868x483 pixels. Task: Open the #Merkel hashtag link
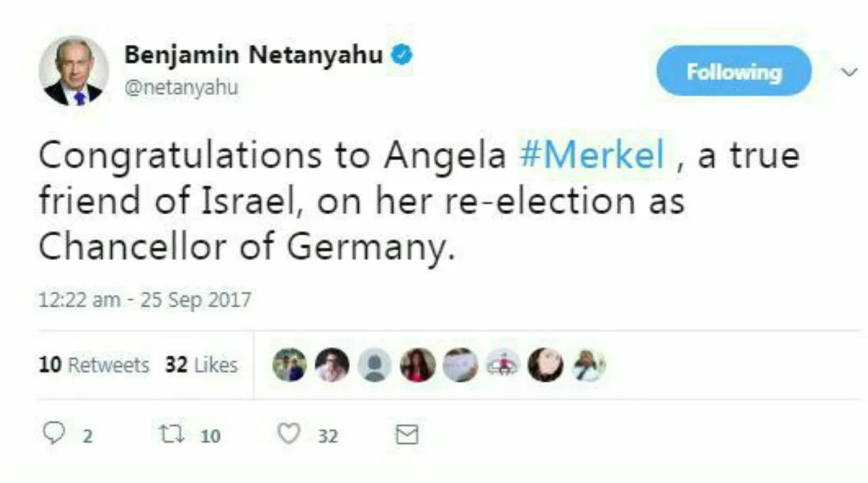(x=591, y=155)
